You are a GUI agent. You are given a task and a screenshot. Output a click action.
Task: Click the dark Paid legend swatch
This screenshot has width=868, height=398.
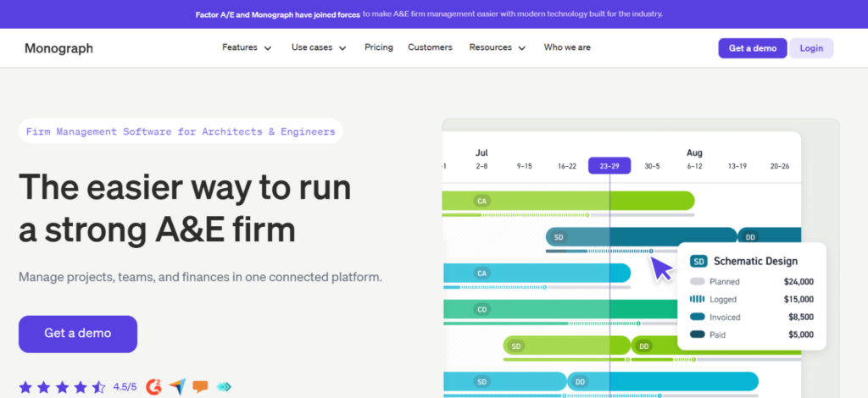tap(698, 334)
